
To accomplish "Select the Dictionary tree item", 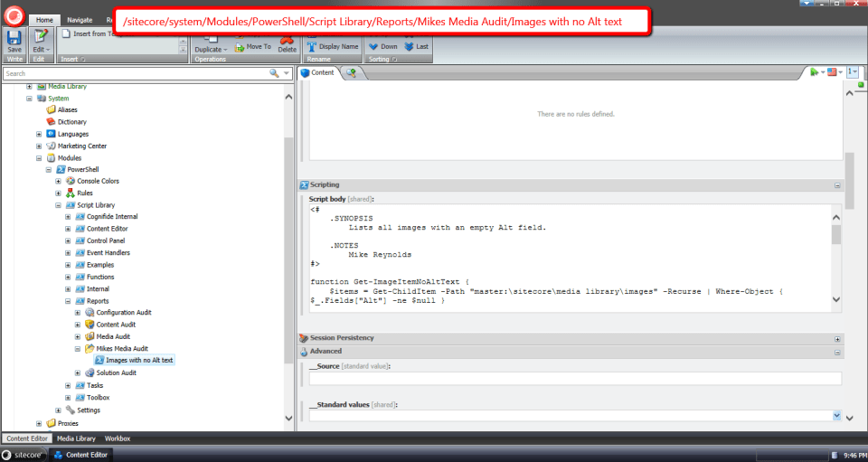I will click(72, 122).
